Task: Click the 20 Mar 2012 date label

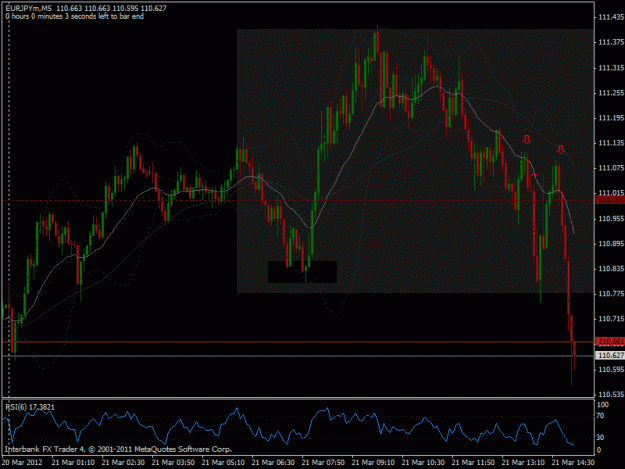Action: click(x=22, y=463)
